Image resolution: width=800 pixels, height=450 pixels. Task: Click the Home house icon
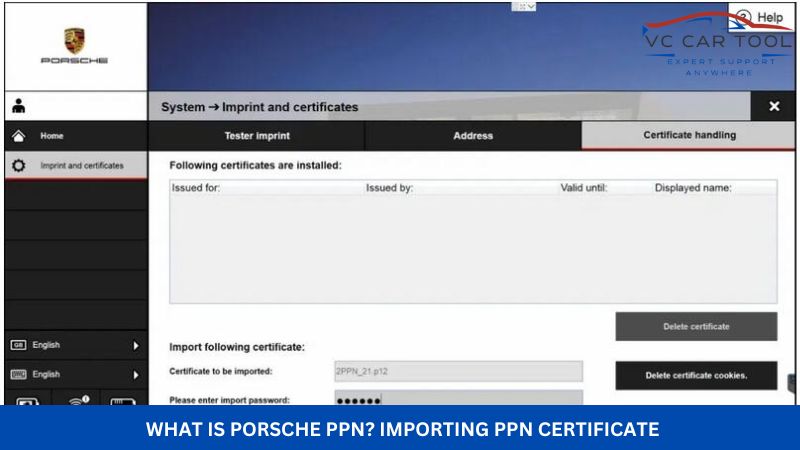click(x=18, y=136)
